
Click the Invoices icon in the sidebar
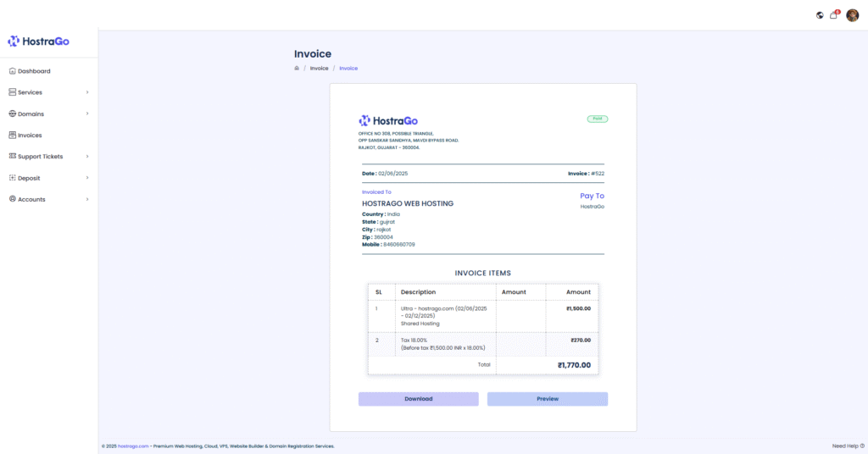coord(12,135)
